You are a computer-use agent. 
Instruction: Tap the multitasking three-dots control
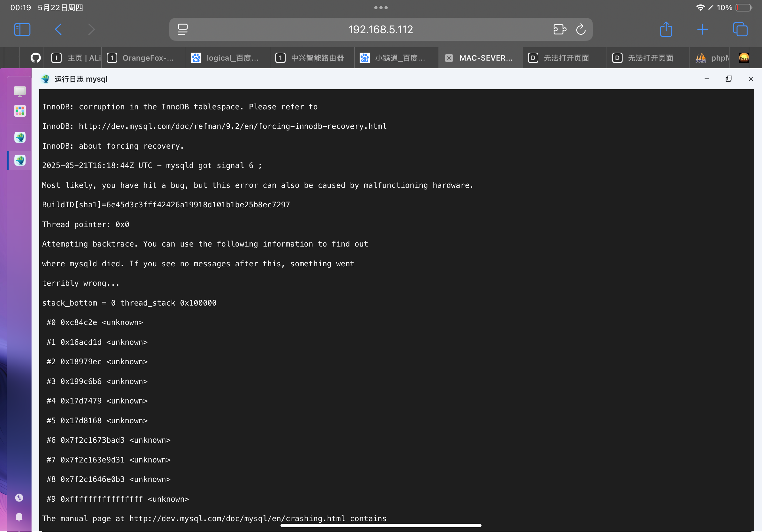(x=381, y=7)
